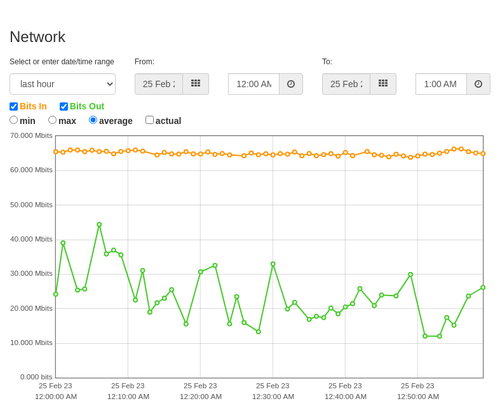Screen dimensions: 500x403
Task: Click the 40.000 Mbits axis label
Action: (x=31, y=239)
